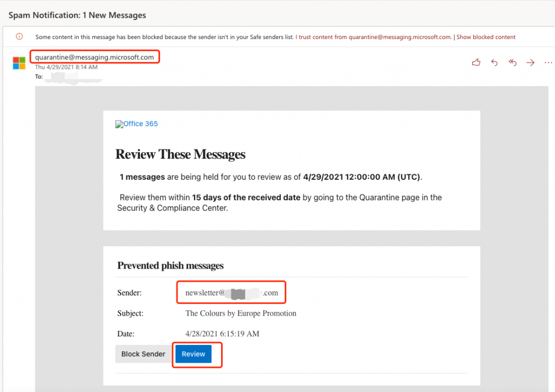The width and height of the screenshot is (555, 392).
Task: Click the subject The Colours by Europe Promotion
Action: [241, 313]
